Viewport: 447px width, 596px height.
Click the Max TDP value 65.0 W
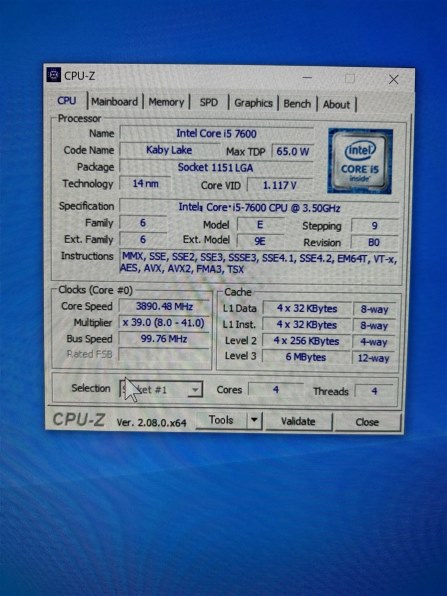pos(293,152)
